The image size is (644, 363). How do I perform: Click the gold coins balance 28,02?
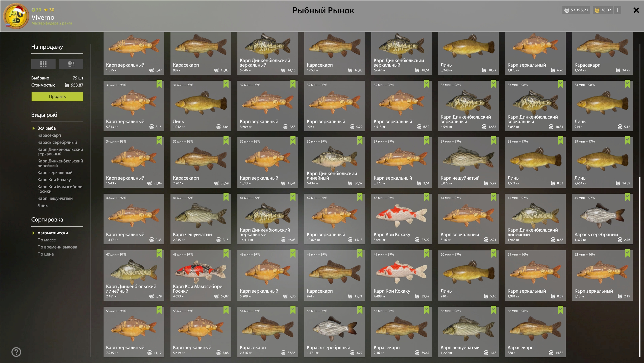click(603, 10)
